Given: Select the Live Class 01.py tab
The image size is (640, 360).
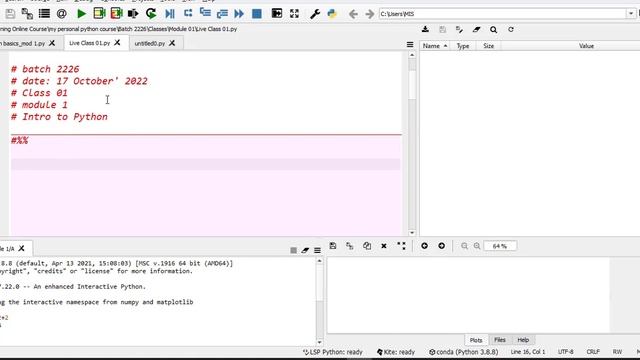Looking at the screenshot, I should point(89,43).
